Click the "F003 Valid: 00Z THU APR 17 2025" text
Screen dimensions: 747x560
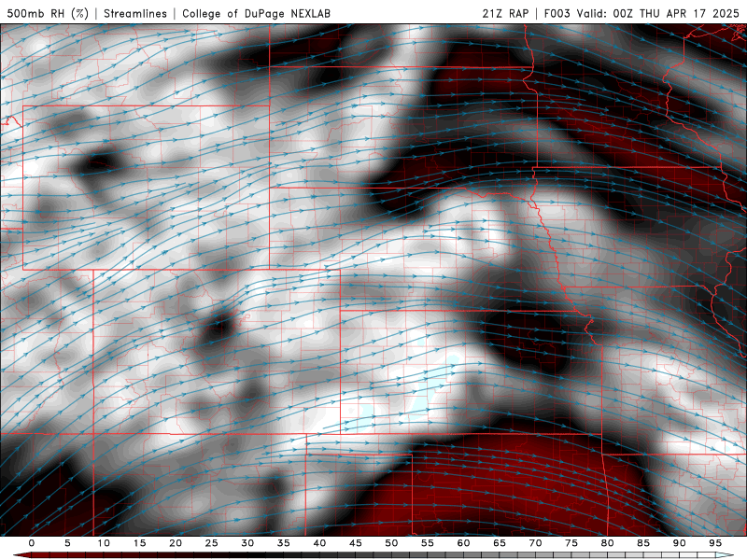point(641,13)
